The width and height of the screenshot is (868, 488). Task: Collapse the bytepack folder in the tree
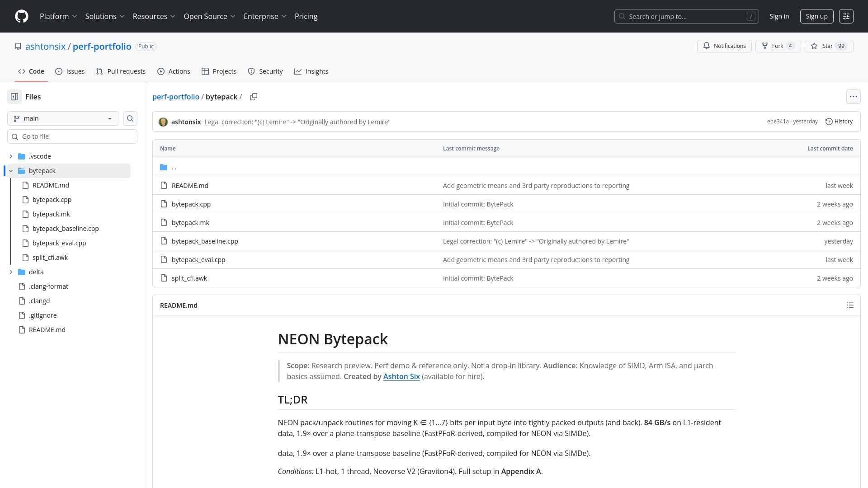[11, 170]
